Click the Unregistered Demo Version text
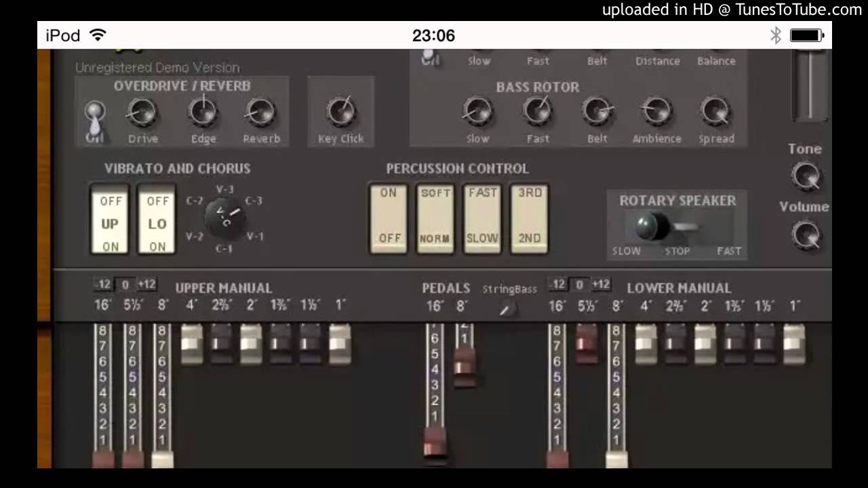 [x=157, y=68]
